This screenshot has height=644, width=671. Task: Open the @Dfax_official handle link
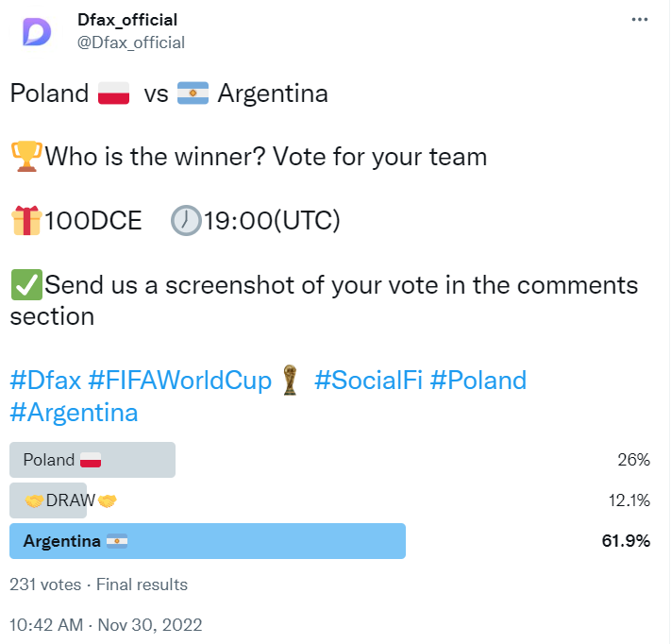click(x=131, y=42)
